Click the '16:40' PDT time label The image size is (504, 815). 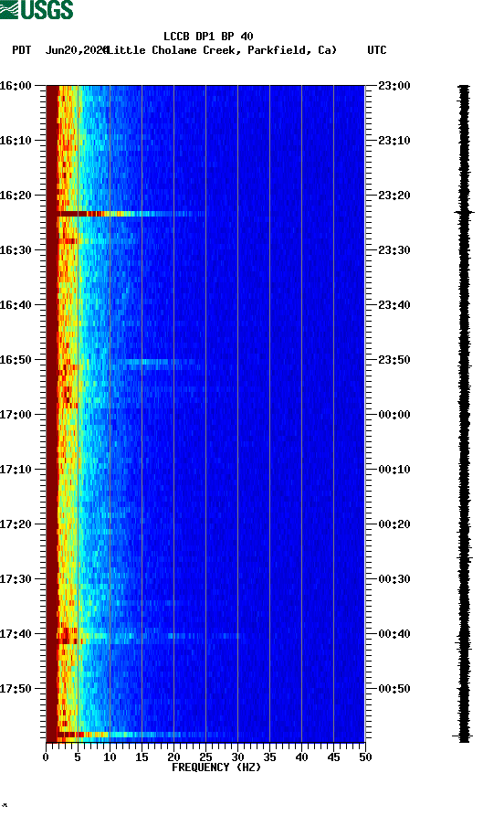(16, 304)
